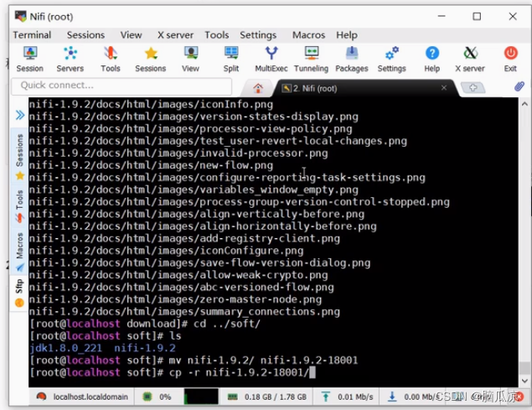Click the jdk1.8.0_221 directory name
Viewport: 532px width, 410px height.
pyautogui.click(x=65, y=348)
